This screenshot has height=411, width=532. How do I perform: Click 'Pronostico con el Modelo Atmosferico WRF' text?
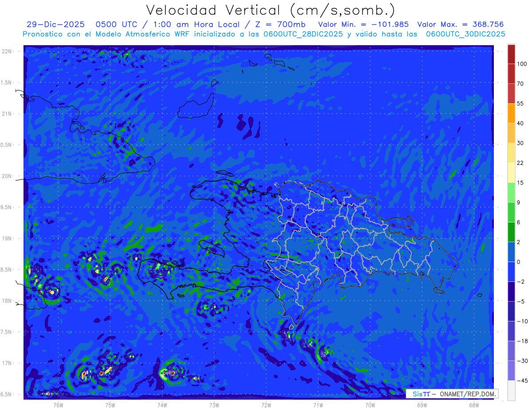(107, 34)
